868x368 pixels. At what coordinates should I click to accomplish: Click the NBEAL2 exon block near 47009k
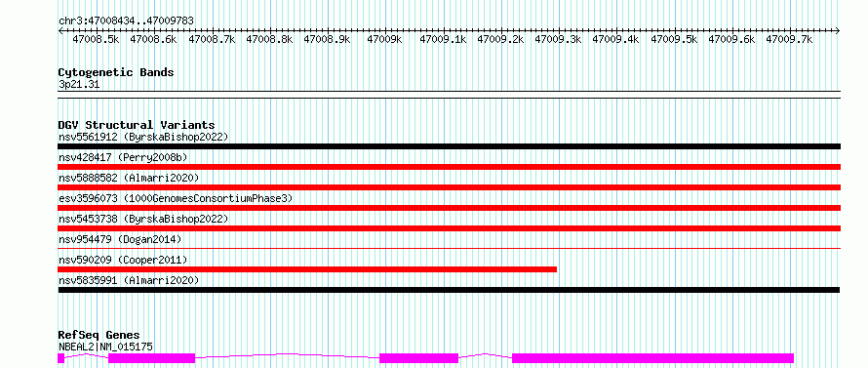point(419,358)
